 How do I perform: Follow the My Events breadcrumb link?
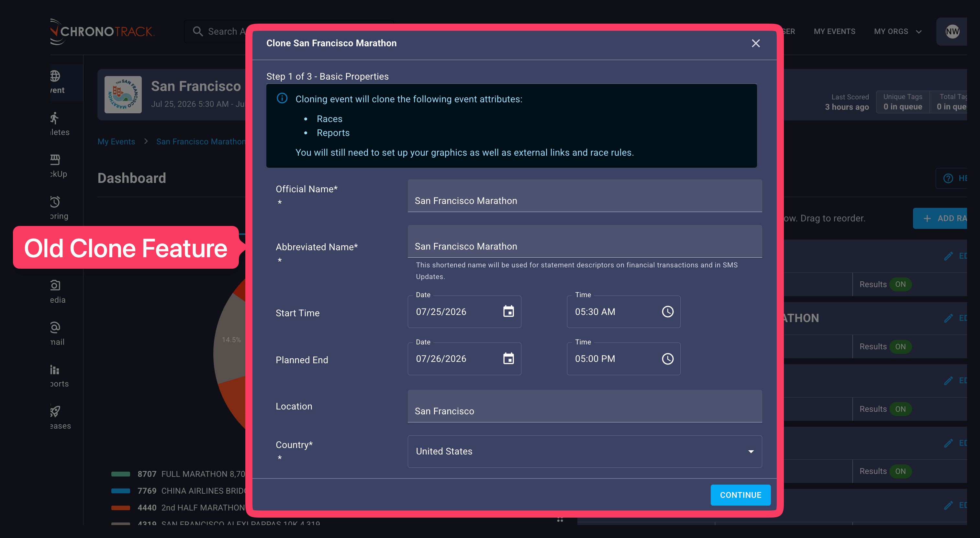[x=116, y=141]
